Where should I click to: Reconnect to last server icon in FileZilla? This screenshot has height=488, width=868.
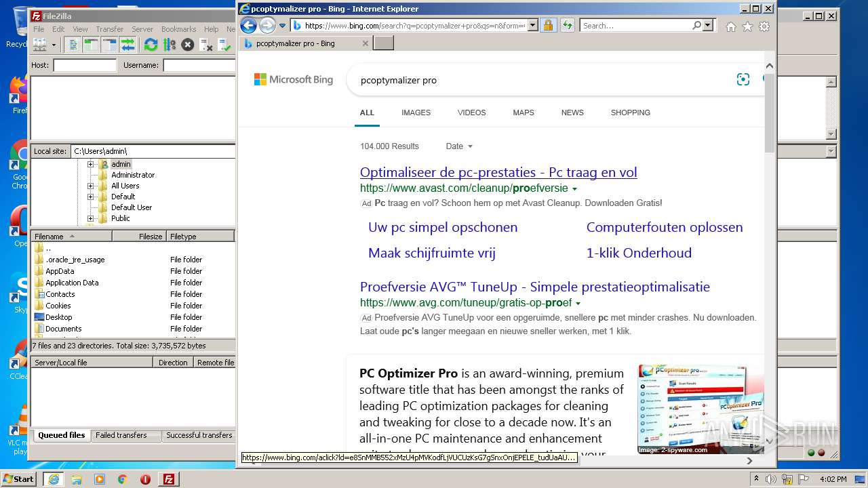coord(224,45)
